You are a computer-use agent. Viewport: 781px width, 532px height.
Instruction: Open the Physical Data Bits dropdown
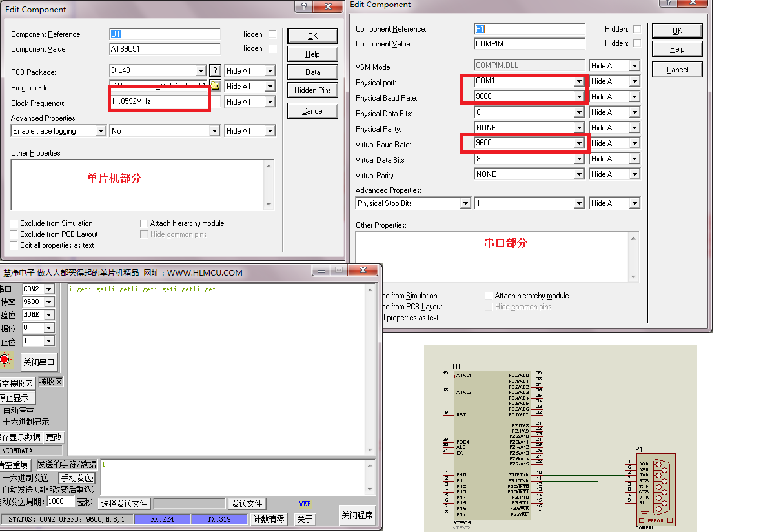click(579, 112)
